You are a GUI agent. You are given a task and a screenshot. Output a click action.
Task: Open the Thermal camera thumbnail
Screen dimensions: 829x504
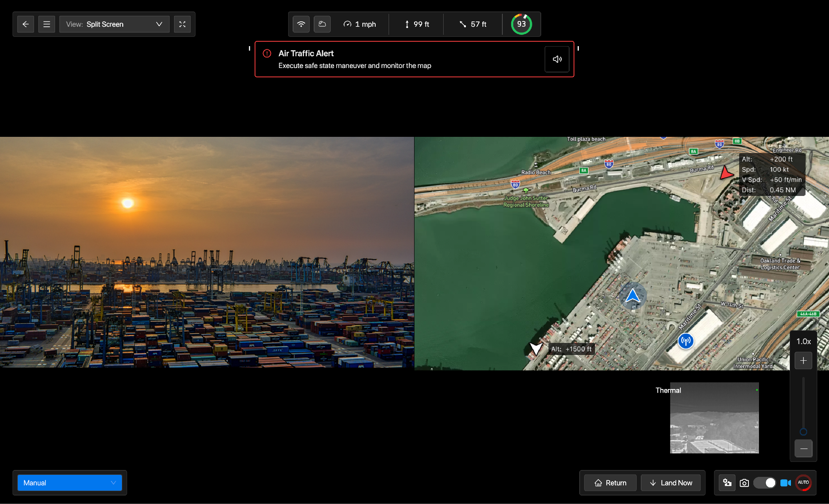[x=714, y=418]
